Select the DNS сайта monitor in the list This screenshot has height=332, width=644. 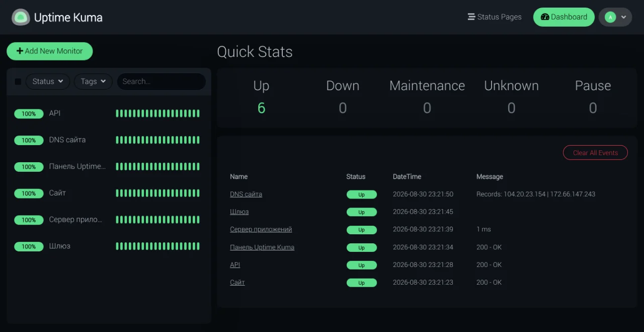click(x=109, y=140)
